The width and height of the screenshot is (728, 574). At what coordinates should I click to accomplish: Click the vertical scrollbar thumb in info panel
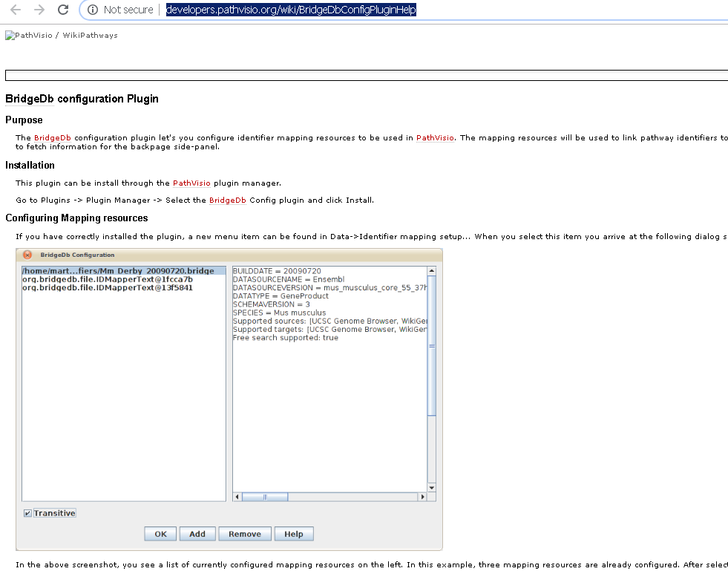pos(432,345)
